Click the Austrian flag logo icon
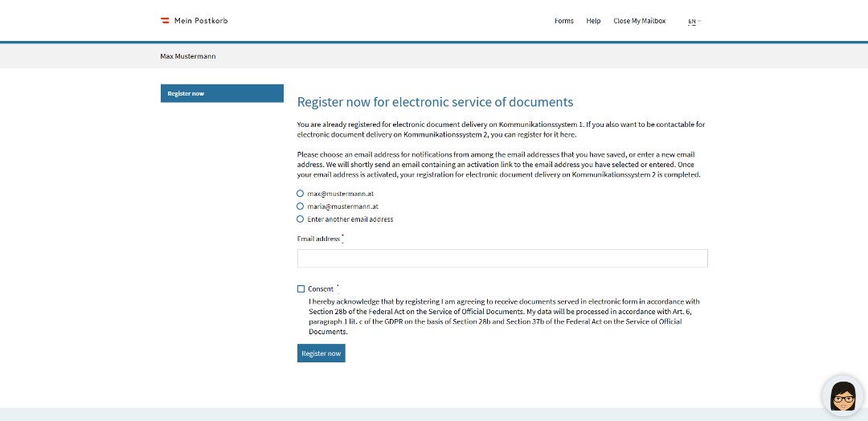868x421 pixels. [165, 21]
